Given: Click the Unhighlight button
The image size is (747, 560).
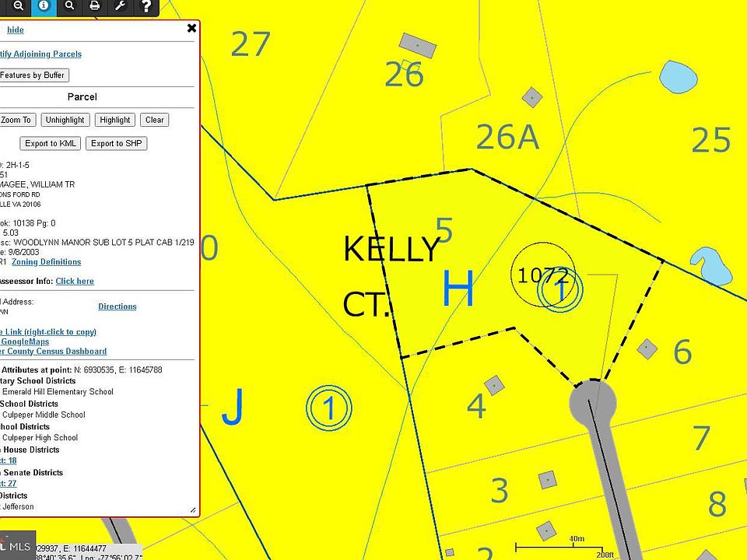Looking at the screenshot, I should (x=65, y=120).
